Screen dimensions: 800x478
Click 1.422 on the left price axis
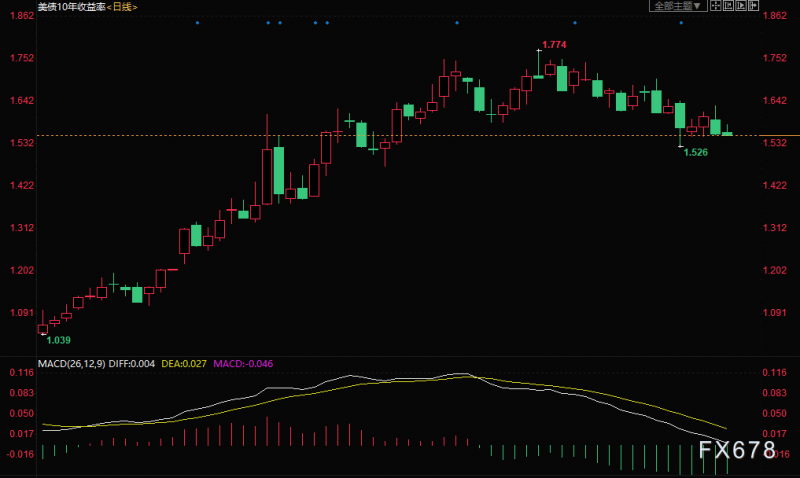coord(22,186)
